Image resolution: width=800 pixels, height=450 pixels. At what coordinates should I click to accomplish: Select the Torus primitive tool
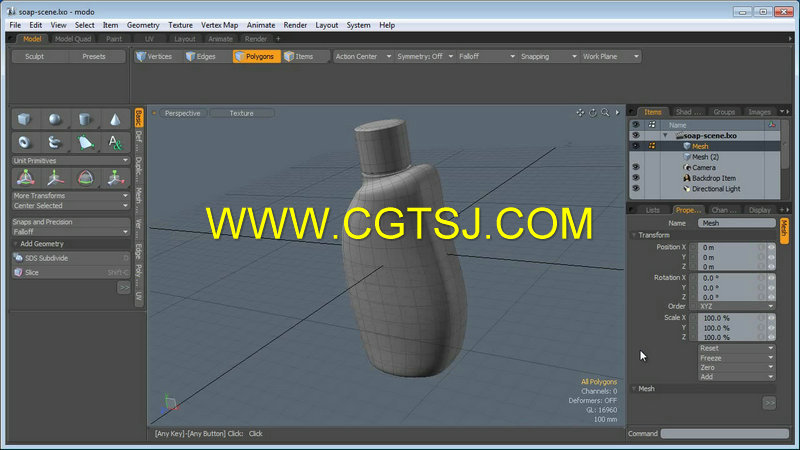24,142
